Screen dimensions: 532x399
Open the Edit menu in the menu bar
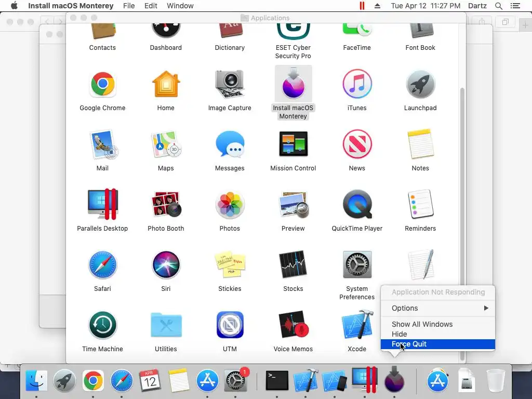pos(151,6)
